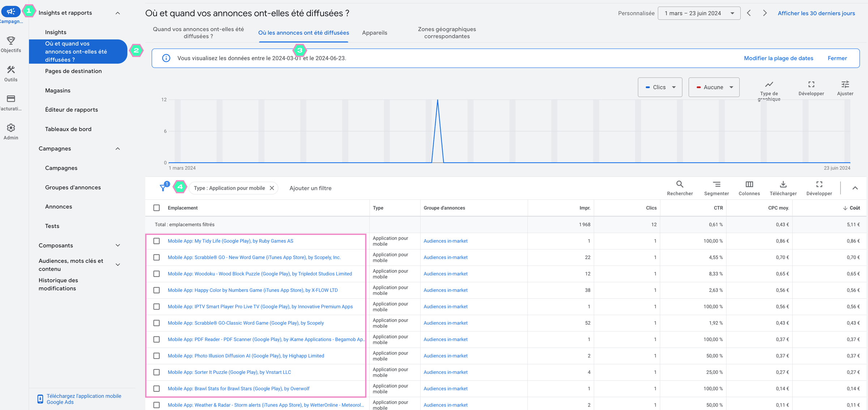Screen dimensions: 868x410
Task: Collapse the Campagnes section
Action: click(x=118, y=149)
